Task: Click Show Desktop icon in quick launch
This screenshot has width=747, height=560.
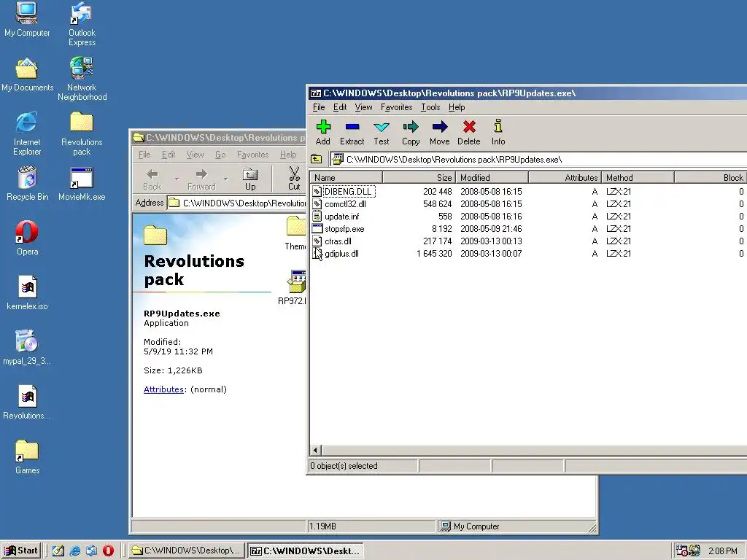Action: (x=58, y=551)
